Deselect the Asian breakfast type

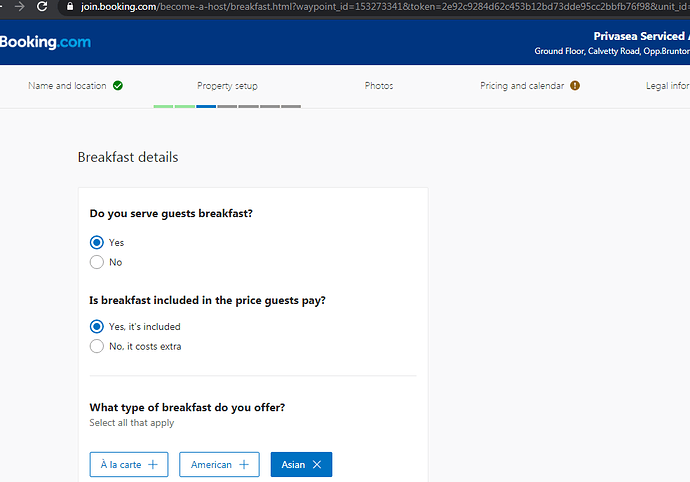(x=301, y=464)
